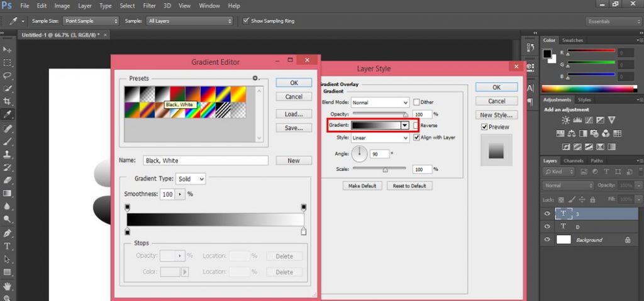Select the Pen tool
Screen dimensions: 644x301
tap(8, 233)
